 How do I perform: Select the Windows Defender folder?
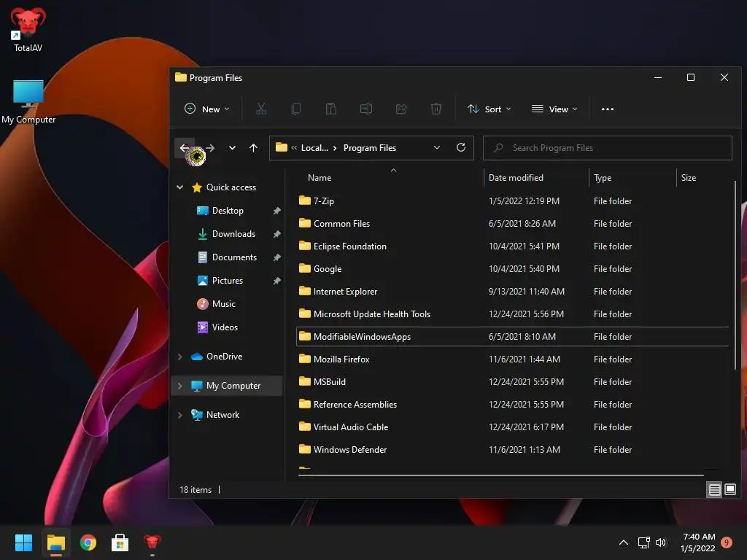point(512,449)
